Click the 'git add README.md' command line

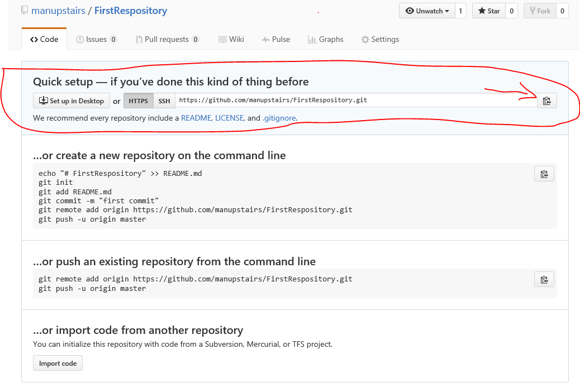(75, 192)
